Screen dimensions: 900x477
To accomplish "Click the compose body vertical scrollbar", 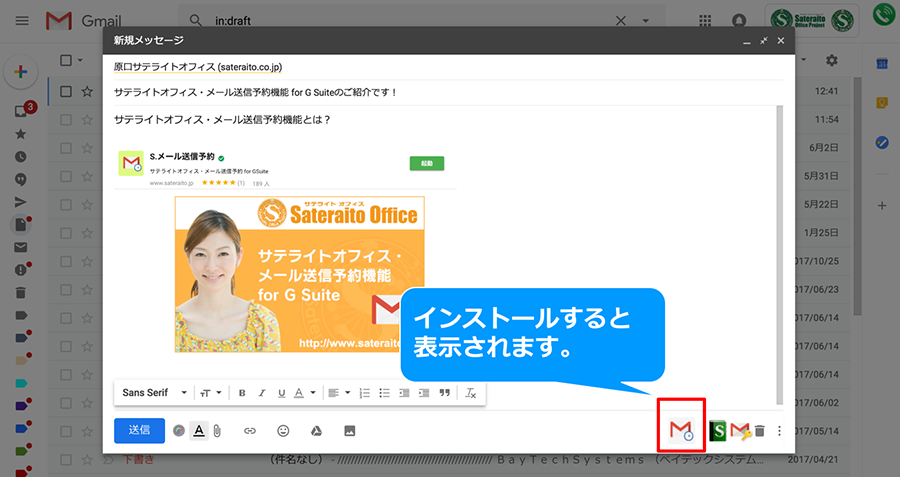I will pos(779,255).
